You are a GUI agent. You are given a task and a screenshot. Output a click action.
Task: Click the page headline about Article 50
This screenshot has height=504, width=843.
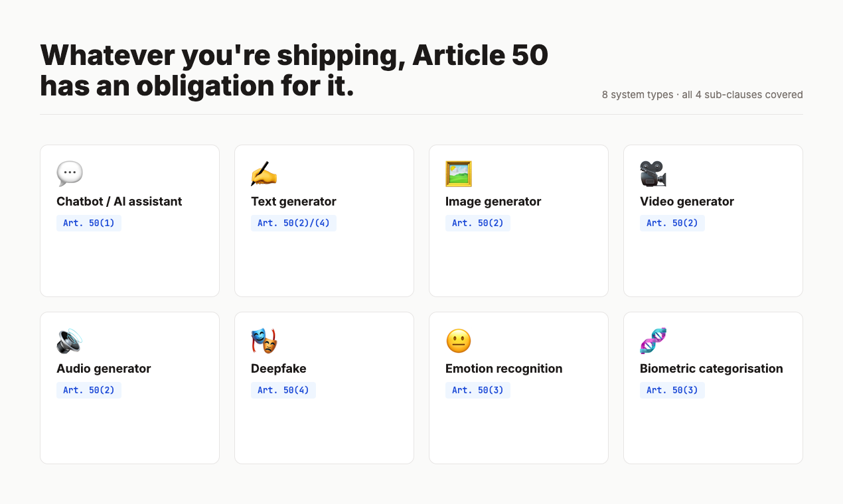click(x=294, y=70)
